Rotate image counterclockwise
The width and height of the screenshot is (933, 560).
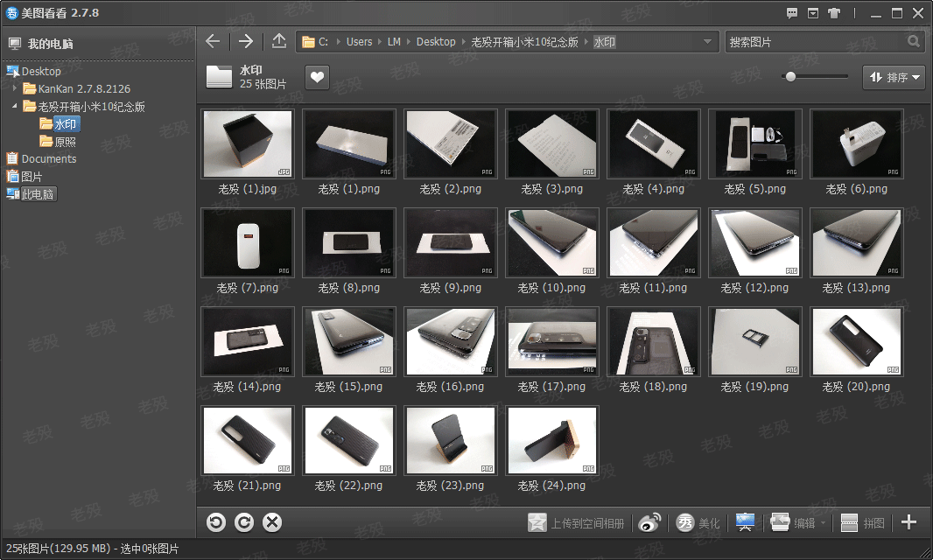(216, 522)
